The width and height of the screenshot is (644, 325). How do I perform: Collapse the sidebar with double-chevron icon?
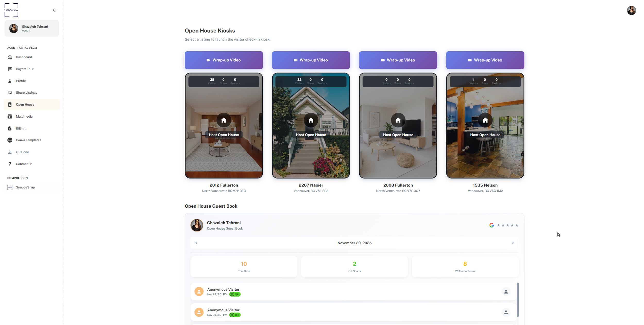(x=54, y=10)
